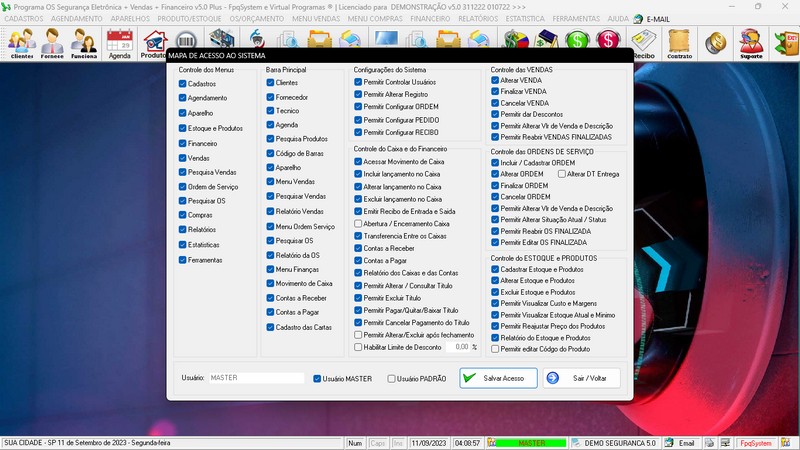Check the Usuário PADRÃO option
Image resolution: width=800 pixels, height=450 pixels.
[392, 378]
